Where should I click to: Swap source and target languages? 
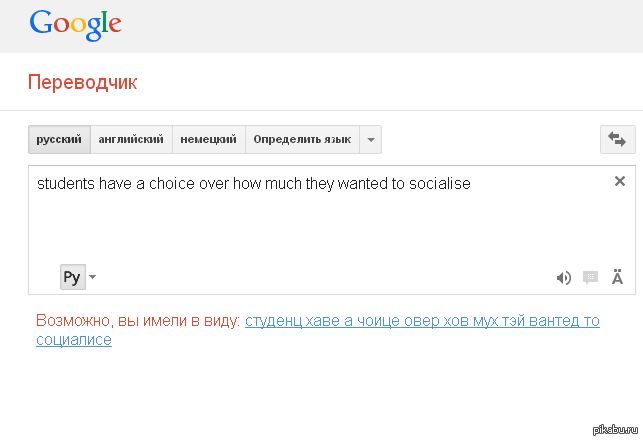point(617,140)
